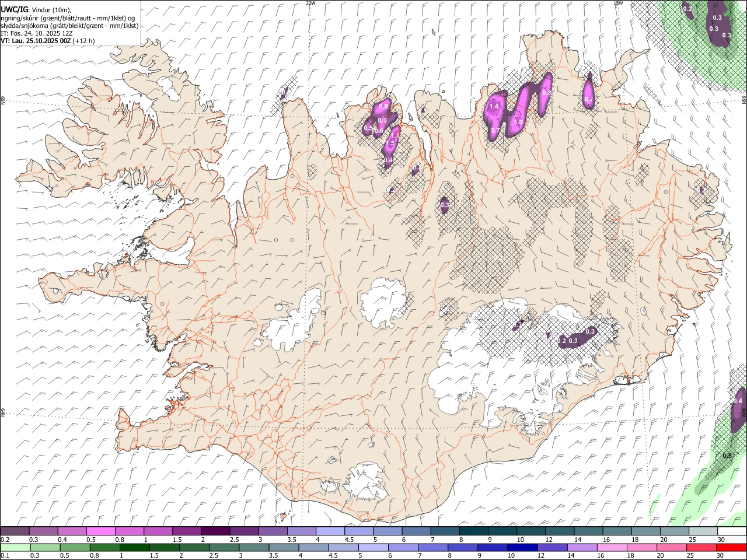This screenshot has width=747, height=560.
Task: Pick the darkest purple 2 snow legend swatch
Action: [x=215, y=531]
